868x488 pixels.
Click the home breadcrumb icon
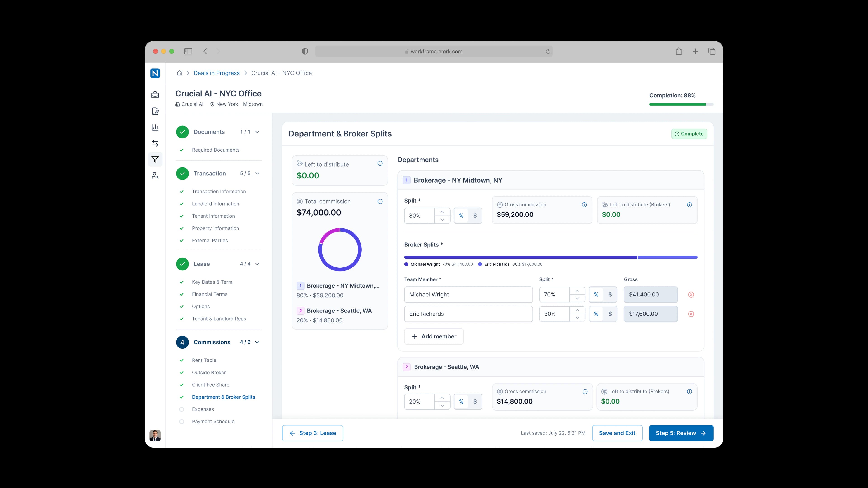pos(180,73)
